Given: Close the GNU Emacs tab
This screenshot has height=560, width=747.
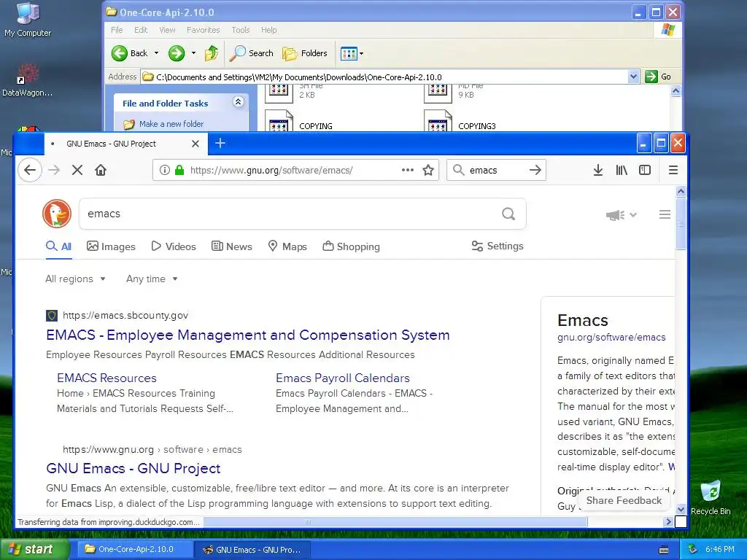Looking at the screenshot, I should [x=196, y=144].
